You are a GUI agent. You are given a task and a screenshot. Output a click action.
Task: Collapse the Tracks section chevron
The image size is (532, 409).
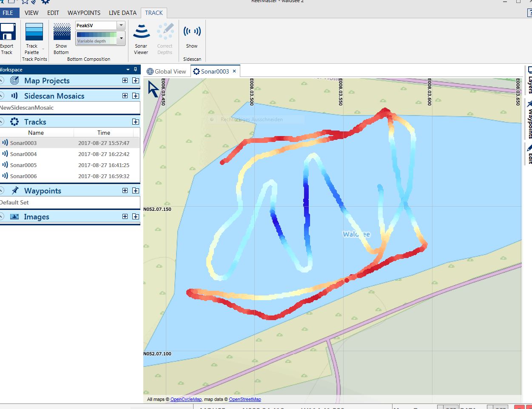[2, 122]
